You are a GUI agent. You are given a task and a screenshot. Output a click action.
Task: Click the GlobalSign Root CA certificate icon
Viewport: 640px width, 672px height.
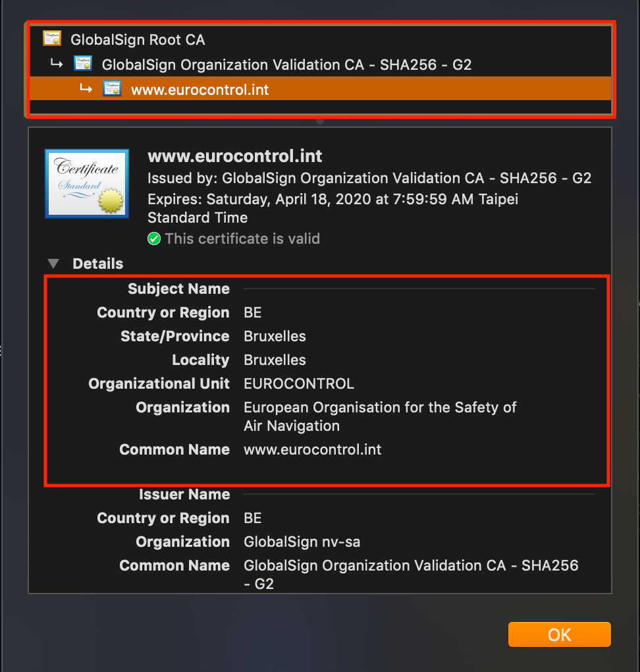point(52,39)
